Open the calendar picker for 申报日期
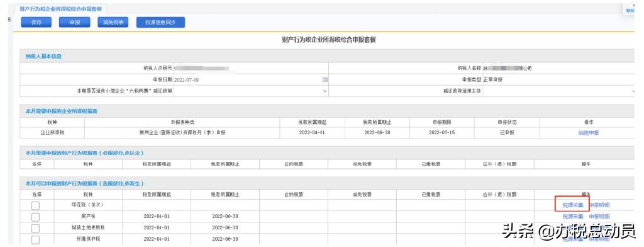 [x=325, y=79]
